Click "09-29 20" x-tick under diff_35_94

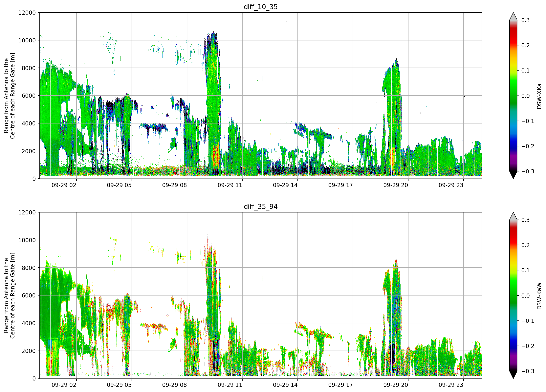point(396,385)
